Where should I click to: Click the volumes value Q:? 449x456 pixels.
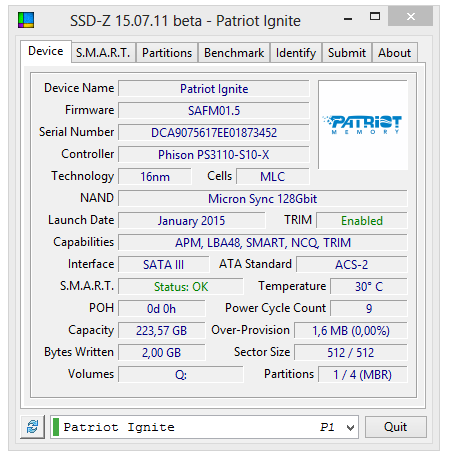click(181, 375)
